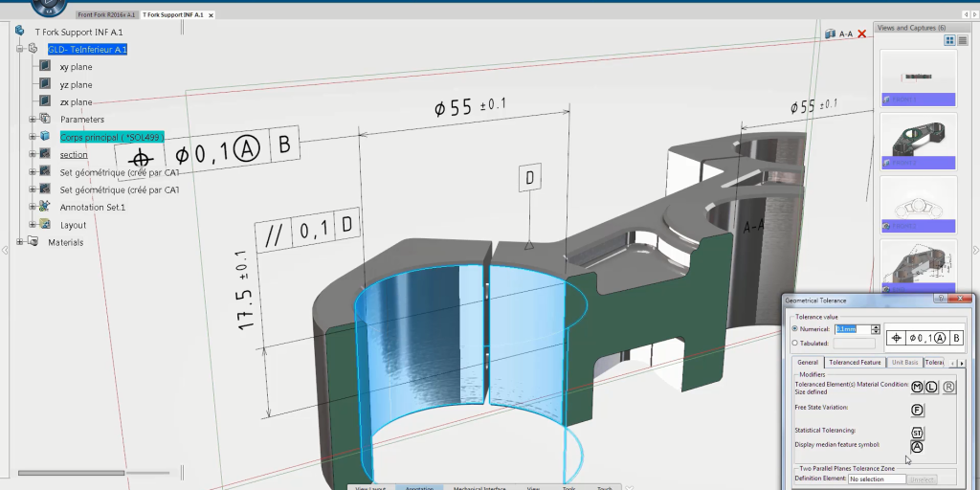Image resolution: width=980 pixels, height=490 pixels.
Task: Expand the Layout tree node
Action: (32, 224)
